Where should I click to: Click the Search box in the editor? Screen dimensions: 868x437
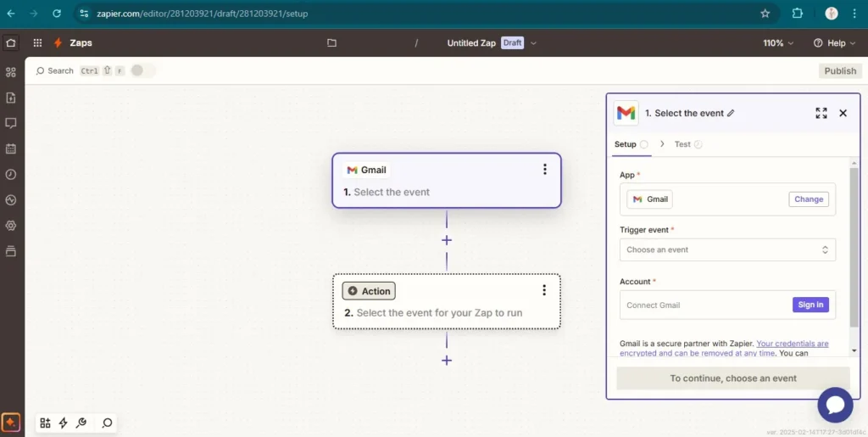[54, 71]
